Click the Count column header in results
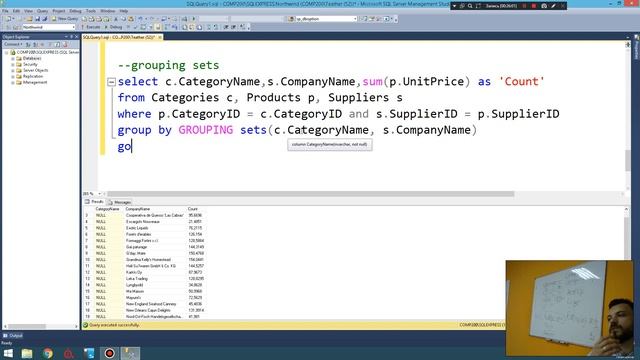Screen dimensions: 640x360 [x=196, y=209]
